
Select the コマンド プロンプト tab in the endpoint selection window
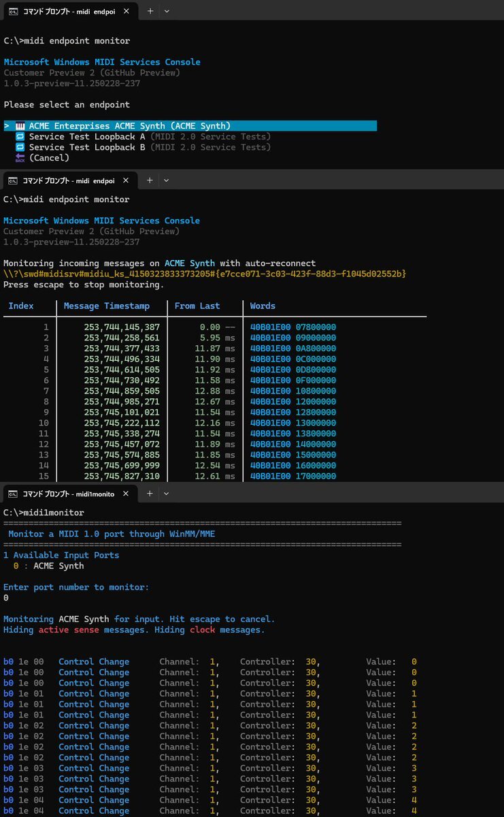pos(69,11)
